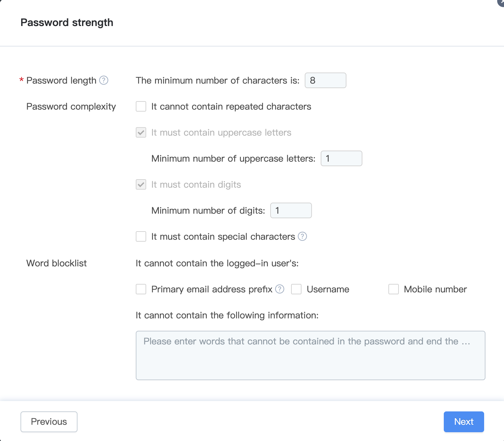The width and height of the screenshot is (504, 441).
Task: Proceed with the Next button
Action: point(464,421)
